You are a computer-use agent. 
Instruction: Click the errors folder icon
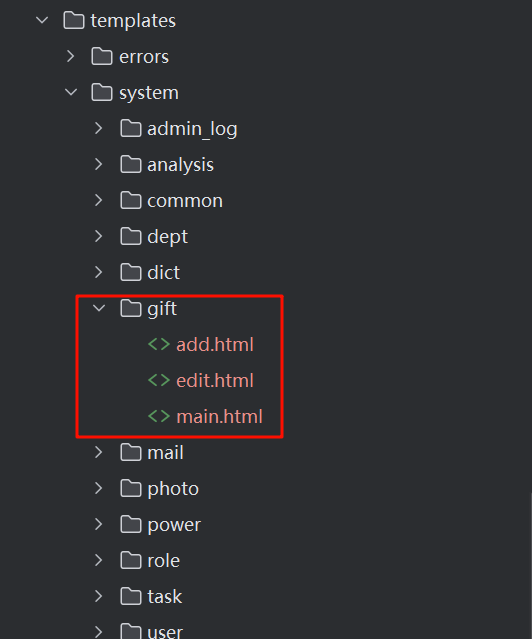tap(102, 56)
